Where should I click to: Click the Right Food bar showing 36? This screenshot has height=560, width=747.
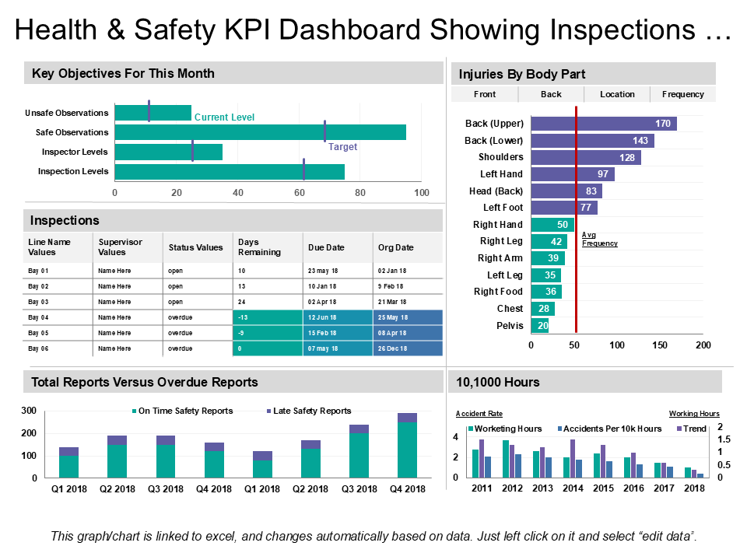point(546,292)
